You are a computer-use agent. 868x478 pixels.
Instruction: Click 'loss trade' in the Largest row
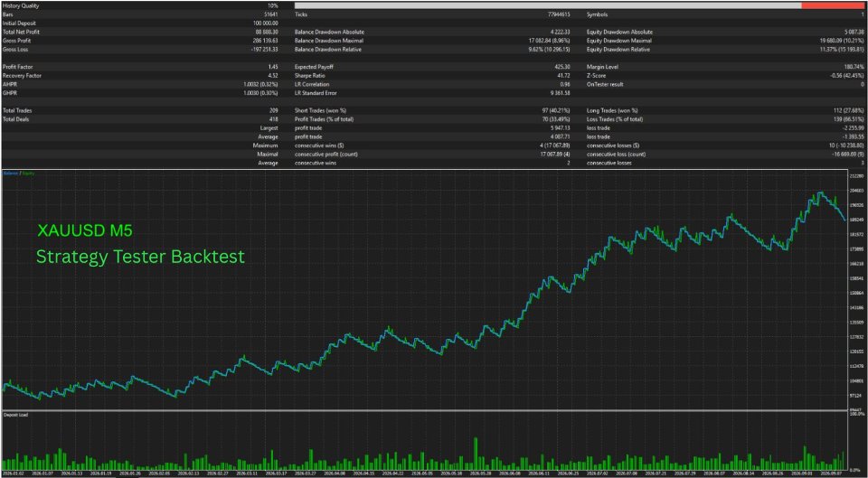pyautogui.click(x=597, y=128)
